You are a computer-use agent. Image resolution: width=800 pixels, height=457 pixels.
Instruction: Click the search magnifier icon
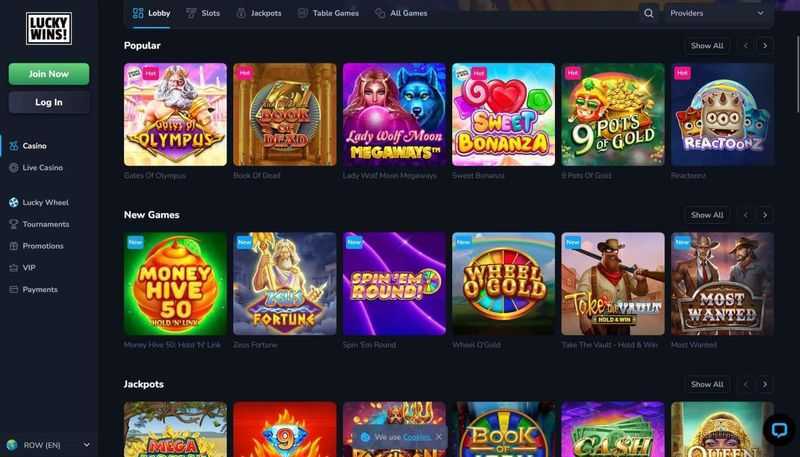[x=648, y=13]
